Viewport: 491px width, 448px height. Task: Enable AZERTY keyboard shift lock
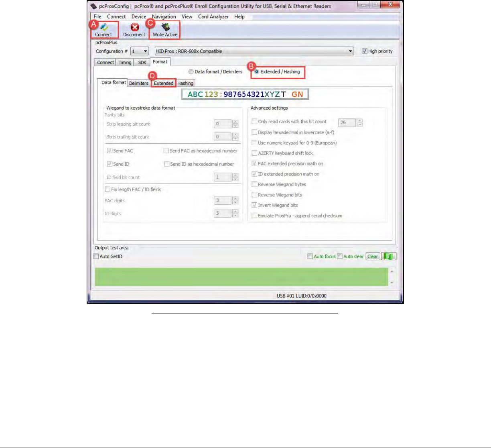254,153
